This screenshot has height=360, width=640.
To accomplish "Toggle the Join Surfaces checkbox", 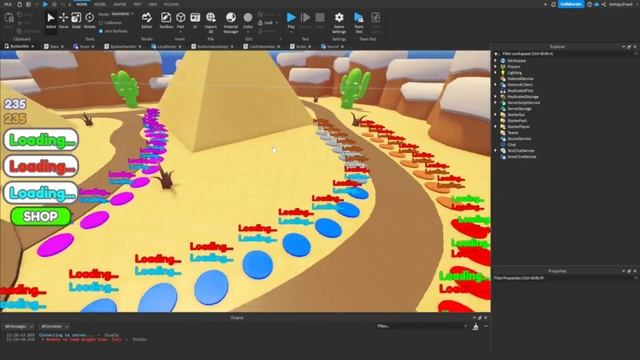I will click(x=101, y=31).
